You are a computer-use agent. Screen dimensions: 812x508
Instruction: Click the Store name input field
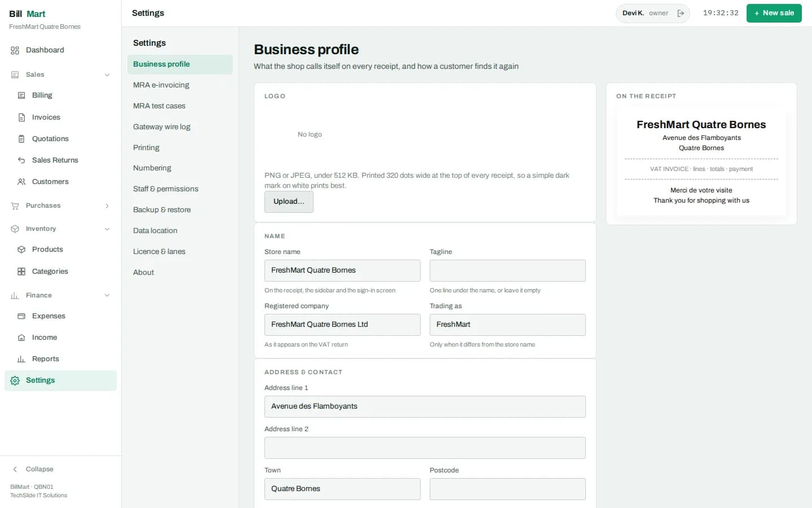(x=342, y=270)
